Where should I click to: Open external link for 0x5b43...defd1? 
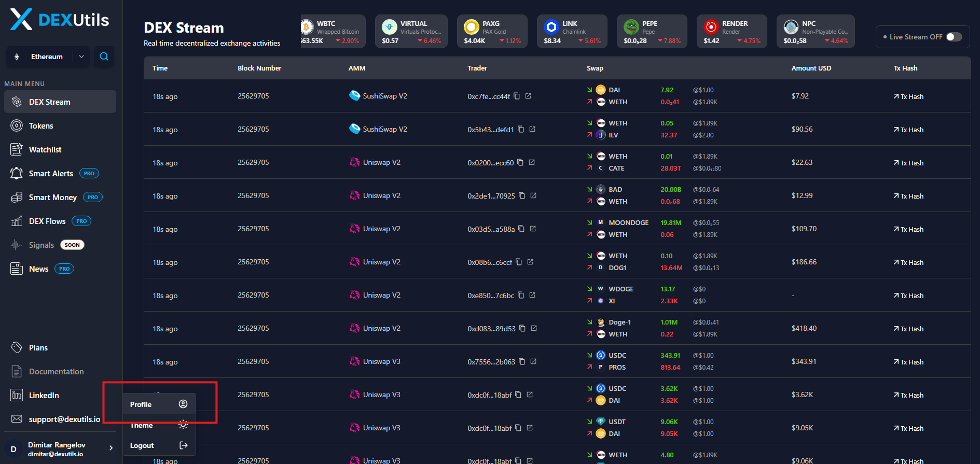pos(532,129)
